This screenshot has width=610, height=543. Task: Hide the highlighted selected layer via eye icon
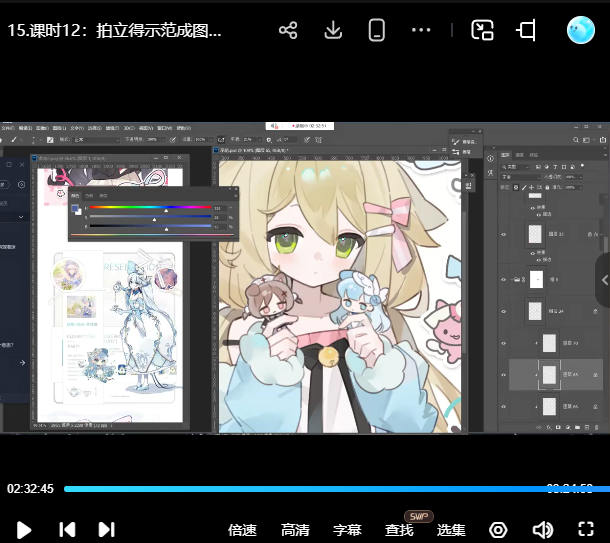pos(504,375)
